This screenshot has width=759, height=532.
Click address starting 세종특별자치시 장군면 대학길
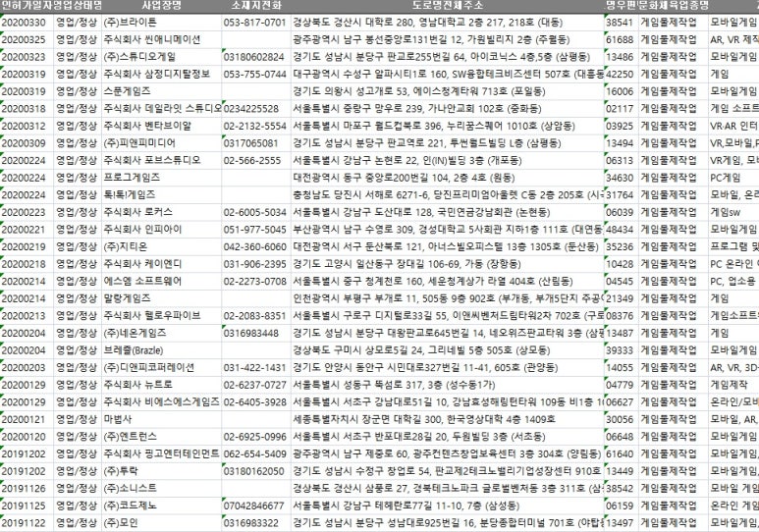click(448, 419)
